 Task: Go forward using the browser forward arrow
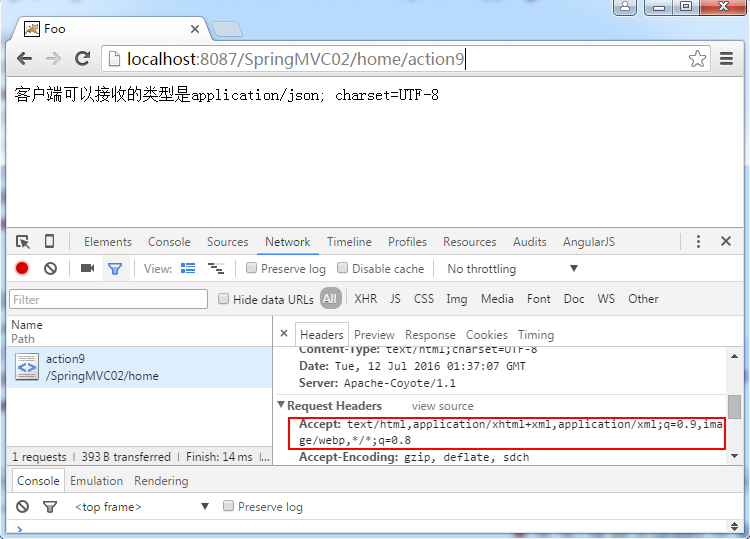pos(53,59)
